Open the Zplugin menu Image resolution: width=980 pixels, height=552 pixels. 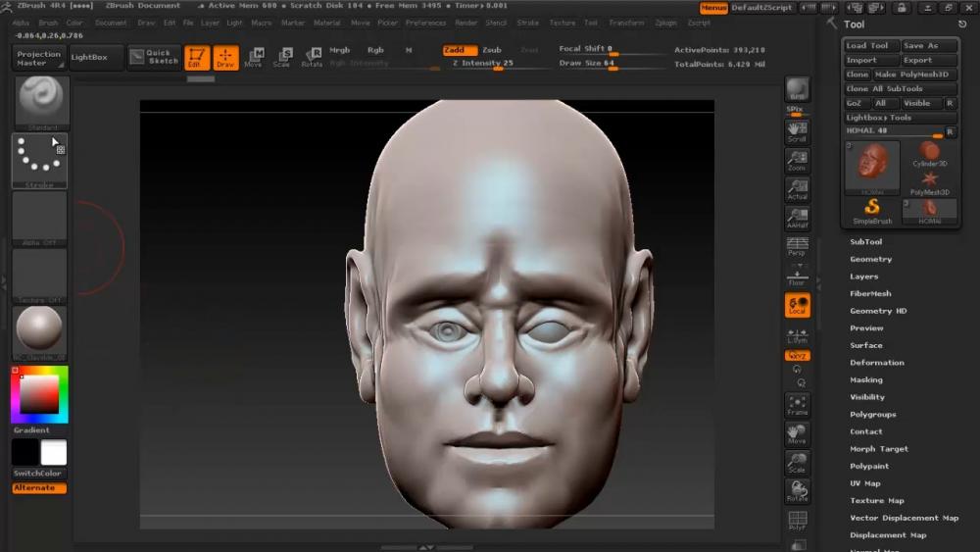coord(665,23)
